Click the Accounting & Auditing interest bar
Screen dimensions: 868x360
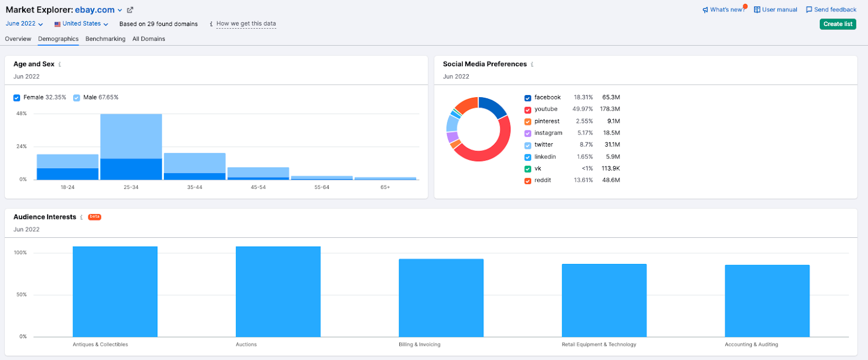click(x=767, y=301)
